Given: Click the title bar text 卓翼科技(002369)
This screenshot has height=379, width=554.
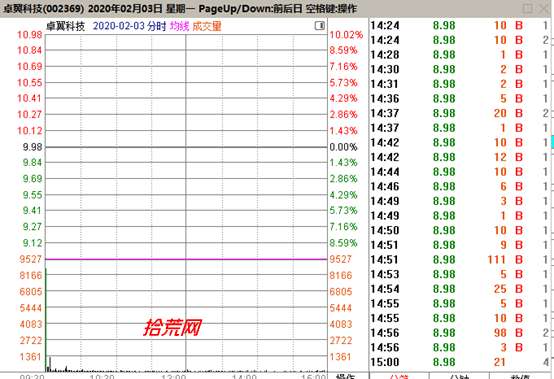Looking at the screenshot, I should tap(43, 8).
